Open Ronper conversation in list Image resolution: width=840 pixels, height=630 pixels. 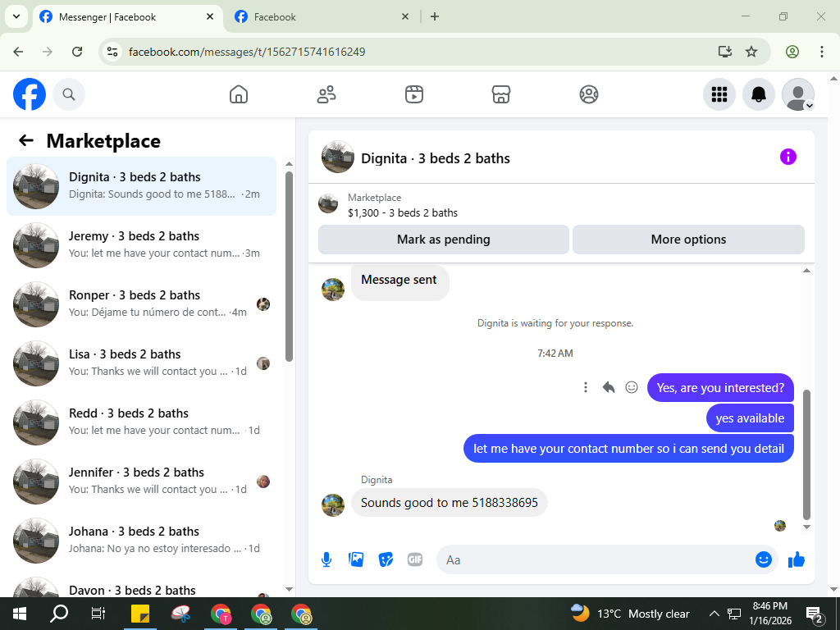141,304
